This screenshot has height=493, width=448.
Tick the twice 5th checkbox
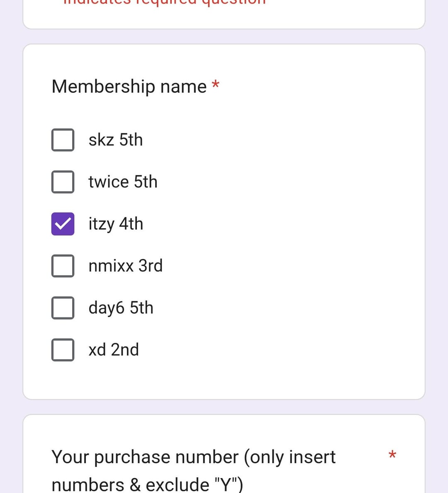click(x=63, y=182)
